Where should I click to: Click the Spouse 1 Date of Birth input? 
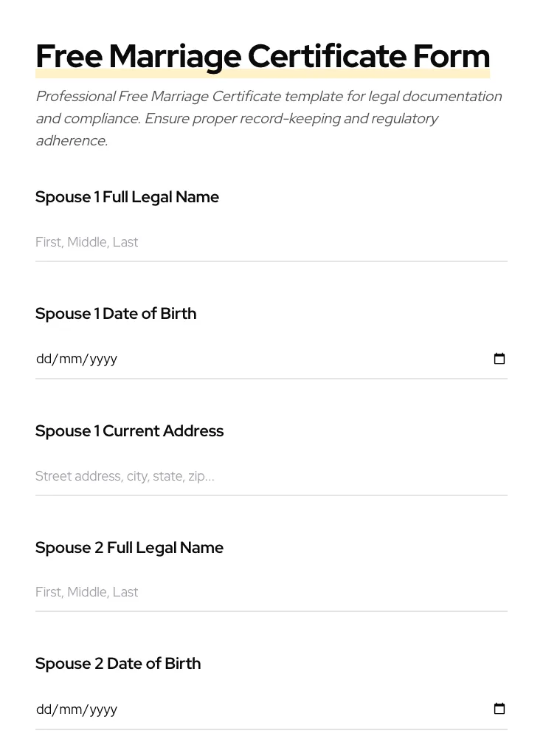(221, 359)
